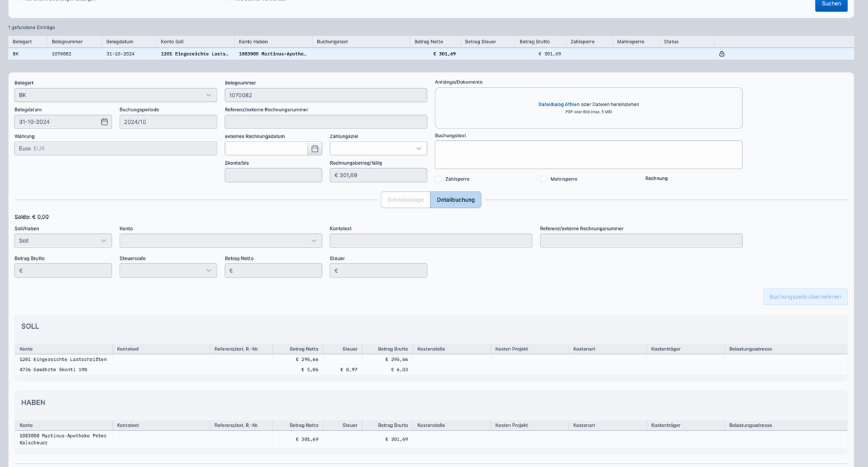Switch to the Schnellanlage tab
Screen dimensions: 868x467
[405, 200]
